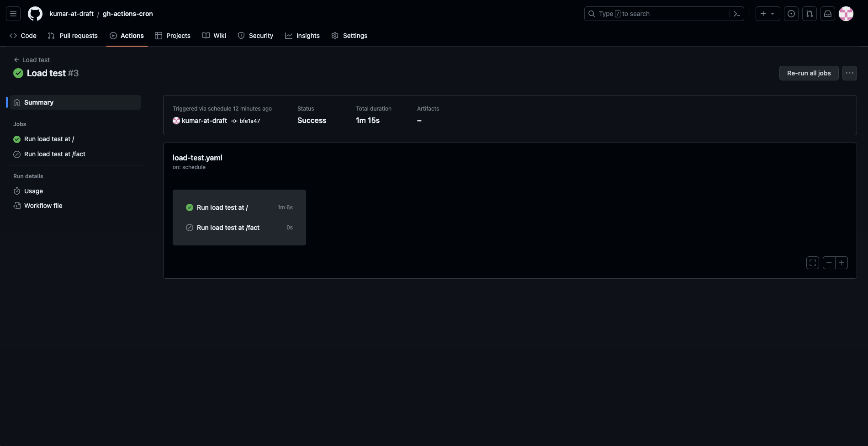Open commit bfe1a47 link
This screenshot has height=446, width=868.
click(x=249, y=121)
